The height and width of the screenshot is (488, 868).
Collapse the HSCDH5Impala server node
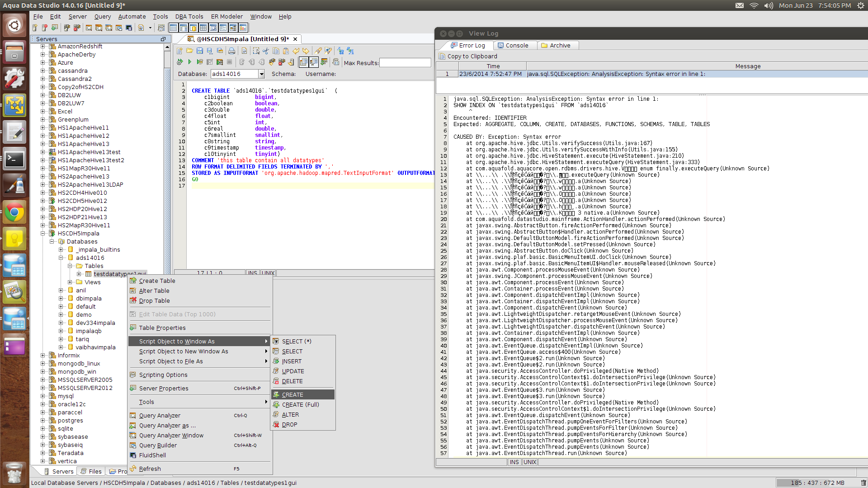tap(43, 234)
